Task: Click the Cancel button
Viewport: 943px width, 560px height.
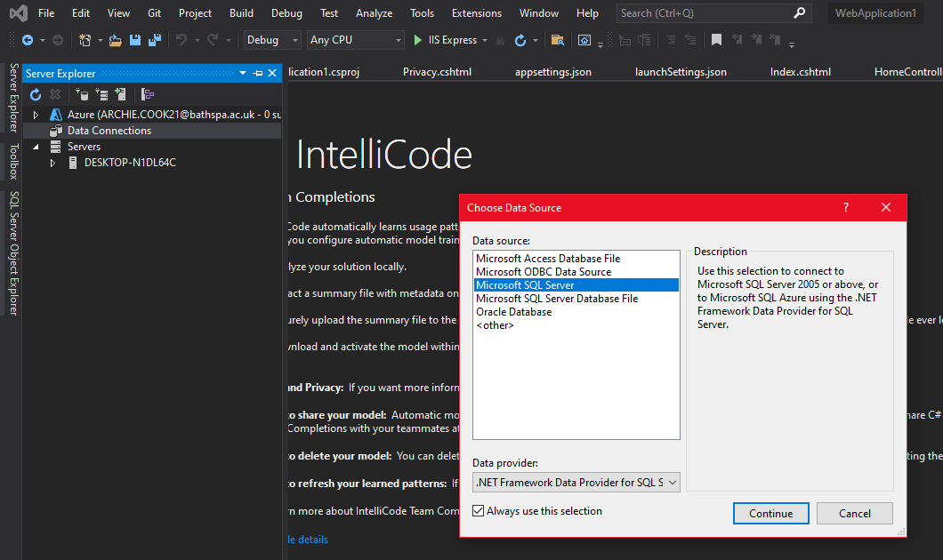Action: (x=854, y=513)
